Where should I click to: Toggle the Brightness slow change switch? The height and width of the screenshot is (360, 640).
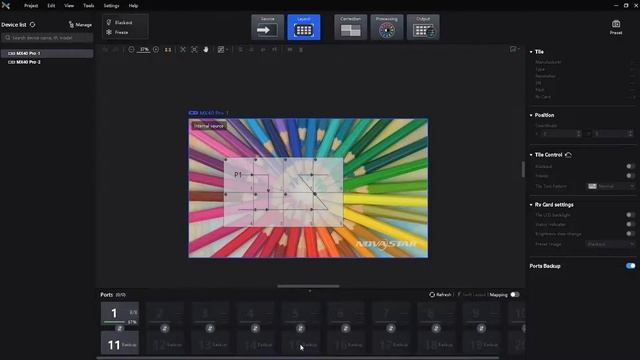[x=630, y=234]
